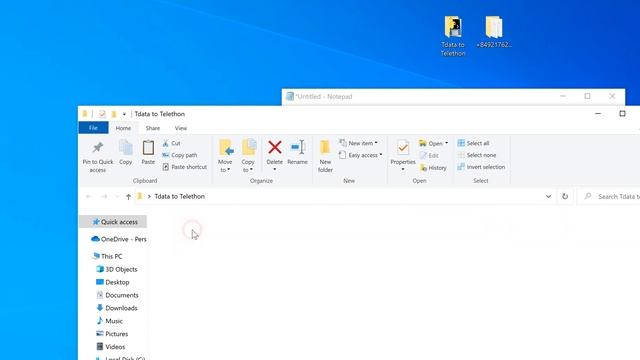Switch to the Home ribbon tab
The width and height of the screenshot is (640, 360).
tap(123, 128)
